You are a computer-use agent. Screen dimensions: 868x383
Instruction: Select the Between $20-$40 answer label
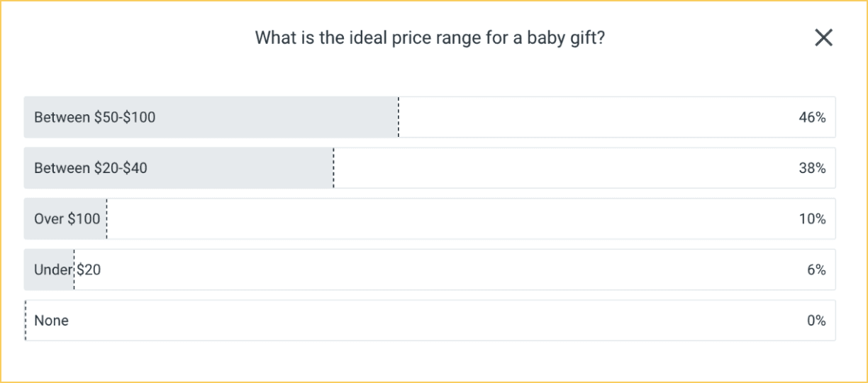coord(91,168)
